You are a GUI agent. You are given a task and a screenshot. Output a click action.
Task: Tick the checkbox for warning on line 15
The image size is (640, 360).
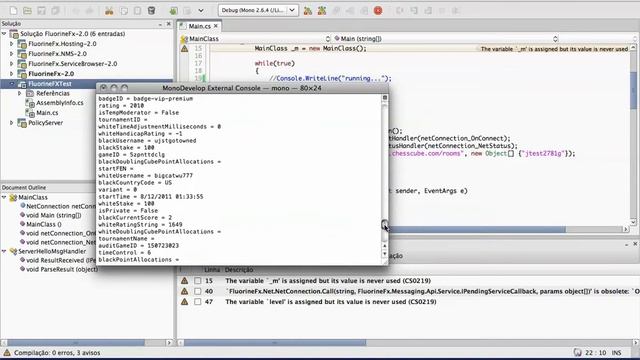pos(198,281)
